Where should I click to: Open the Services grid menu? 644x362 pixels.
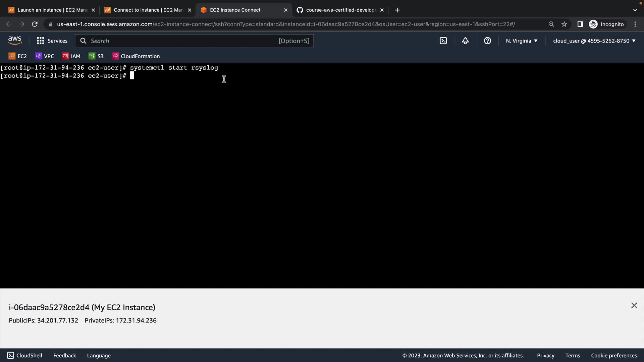tap(52, 41)
